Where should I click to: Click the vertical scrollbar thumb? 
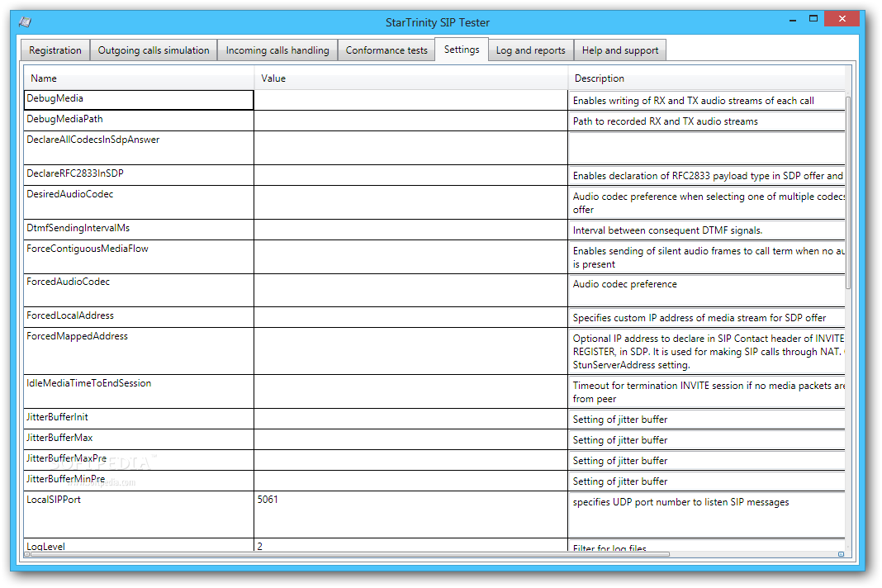point(848,192)
